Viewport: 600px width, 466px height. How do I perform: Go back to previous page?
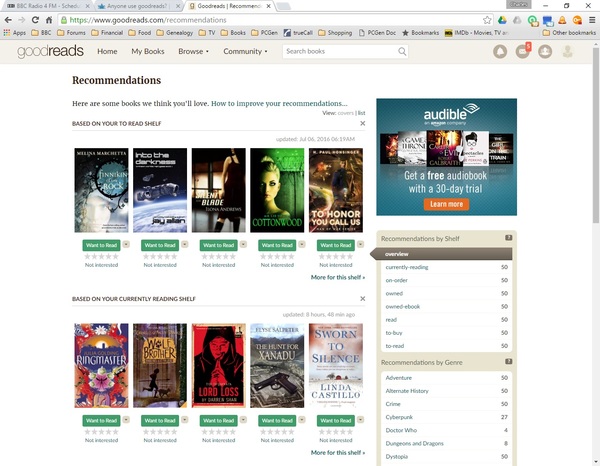(x=8, y=20)
